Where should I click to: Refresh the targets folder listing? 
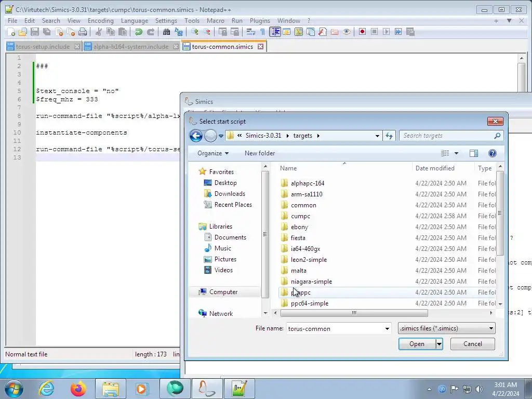pyautogui.click(x=389, y=136)
